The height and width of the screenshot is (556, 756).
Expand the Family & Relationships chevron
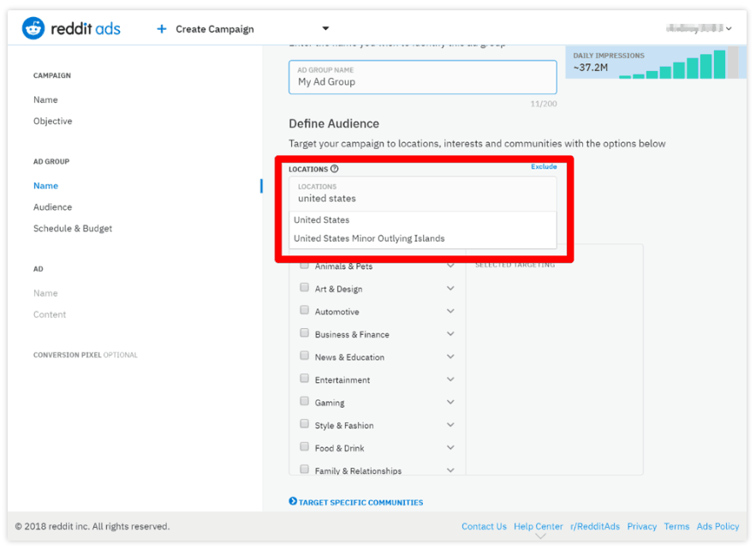coord(450,470)
